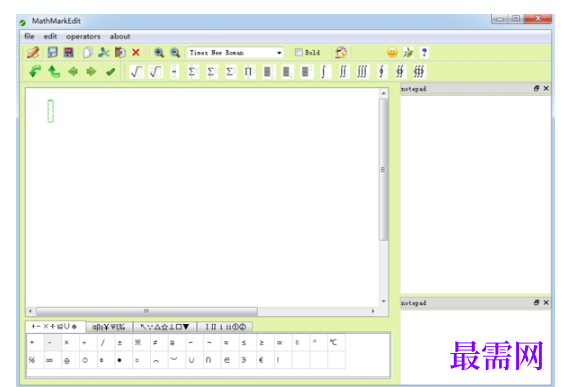Click the green right arrow icon

click(x=91, y=72)
